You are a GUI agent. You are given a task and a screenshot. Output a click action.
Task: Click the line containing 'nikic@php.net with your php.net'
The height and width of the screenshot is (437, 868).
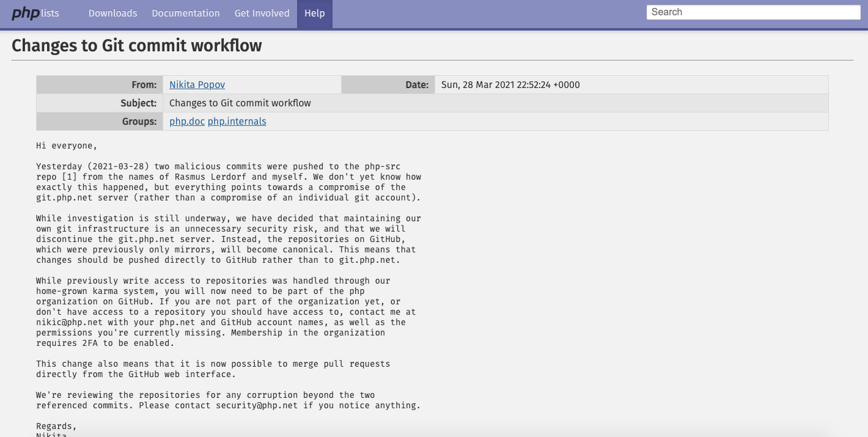tap(221, 323)
